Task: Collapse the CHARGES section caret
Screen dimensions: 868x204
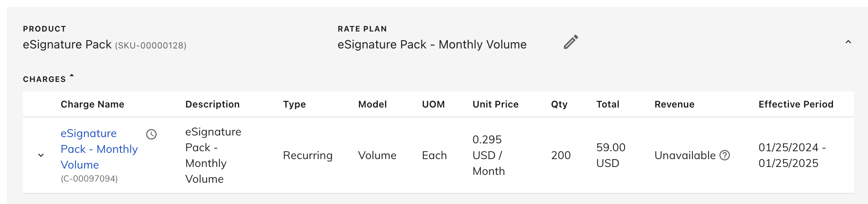Action: point(72,75)
